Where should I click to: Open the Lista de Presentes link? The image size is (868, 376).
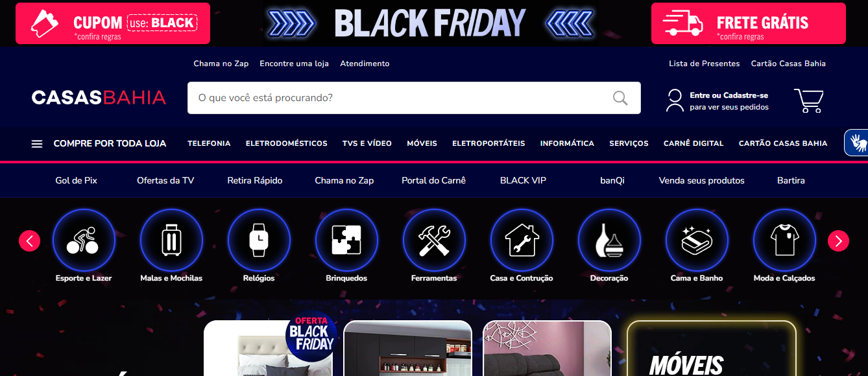[x=705, y=64]
